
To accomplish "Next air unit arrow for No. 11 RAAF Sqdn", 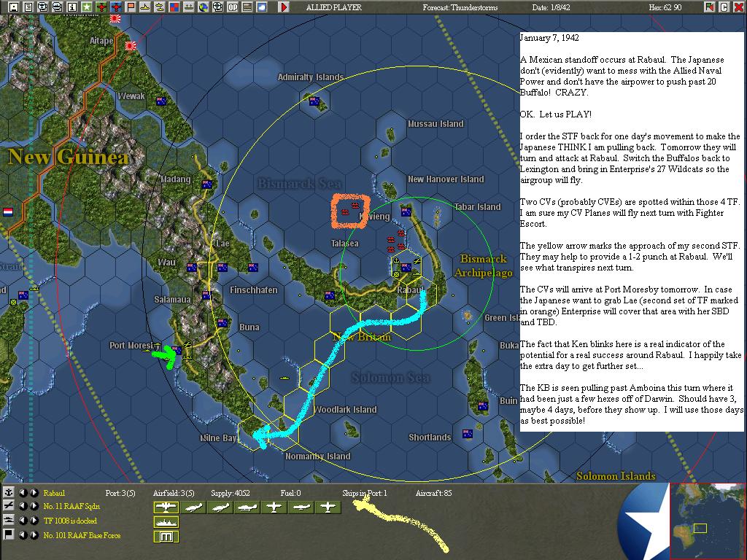I will tap(34, 506).
